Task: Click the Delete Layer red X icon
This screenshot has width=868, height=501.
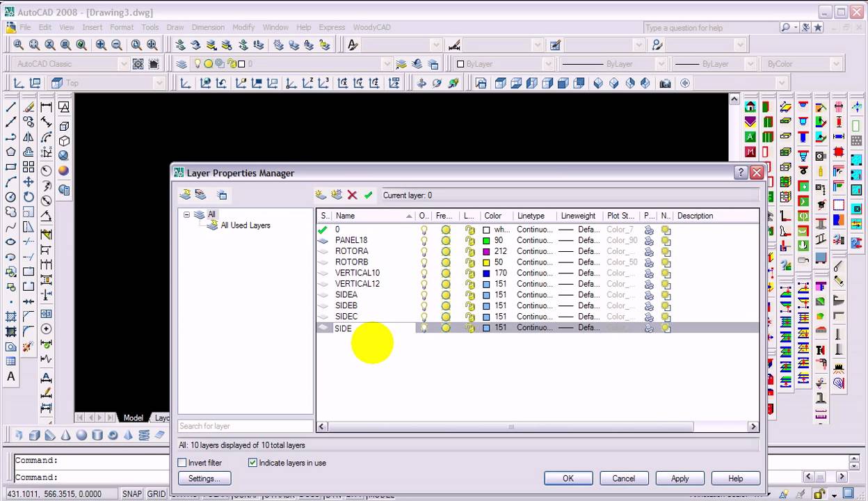Action: (x=352, y=196)
